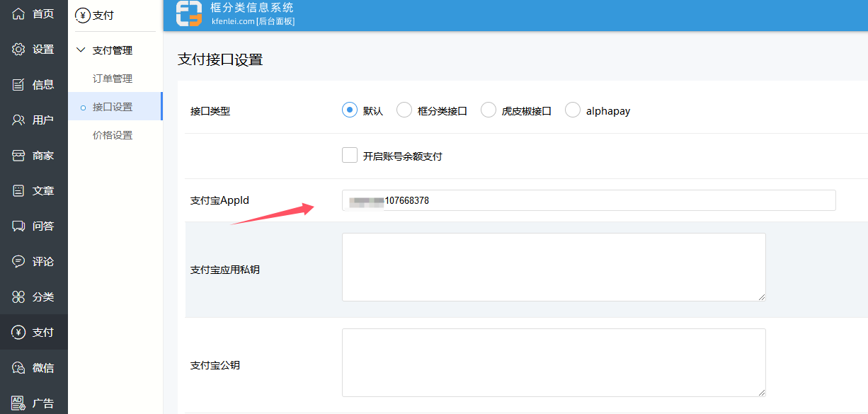
Task: Open the 评论 comments bubble icon
Action: 18,261
